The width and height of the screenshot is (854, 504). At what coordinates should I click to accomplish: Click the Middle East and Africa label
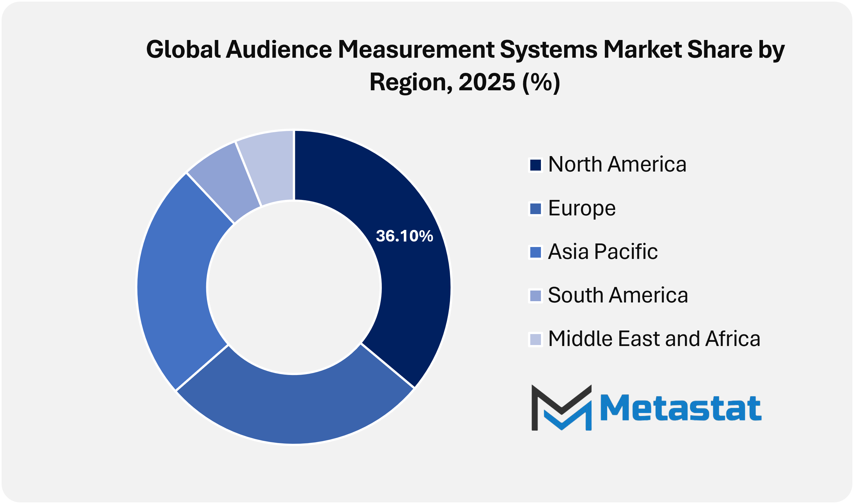[x=654, y=339]
